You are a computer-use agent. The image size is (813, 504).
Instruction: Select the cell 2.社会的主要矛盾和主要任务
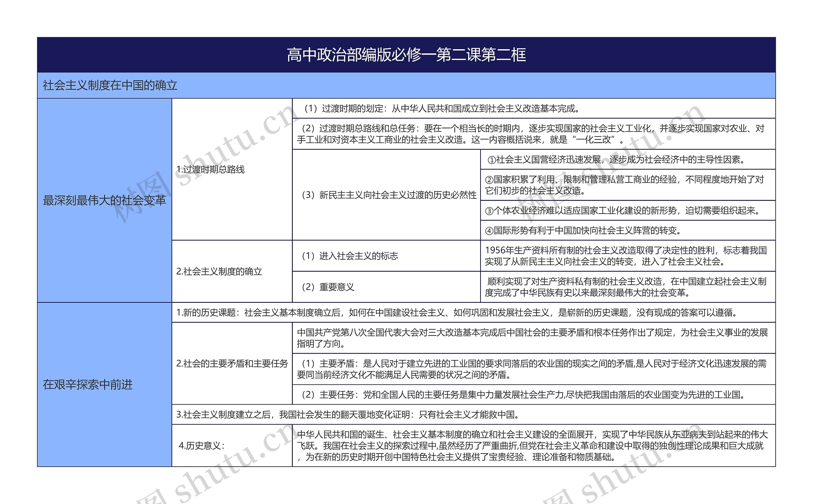[232, 363]
